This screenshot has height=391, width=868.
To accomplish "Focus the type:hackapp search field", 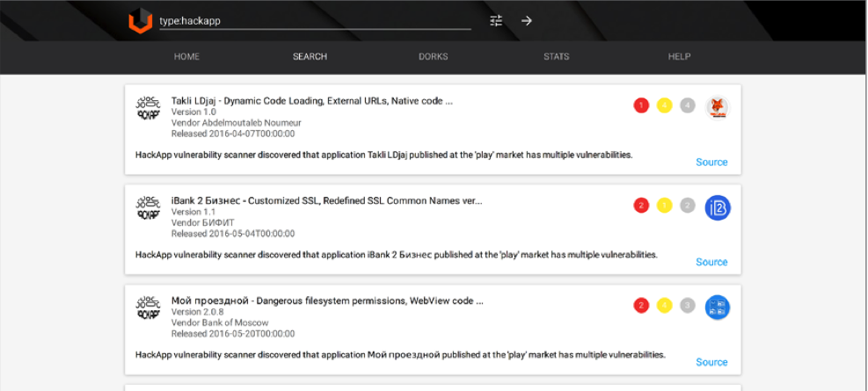I will click(x=314, y=21).
